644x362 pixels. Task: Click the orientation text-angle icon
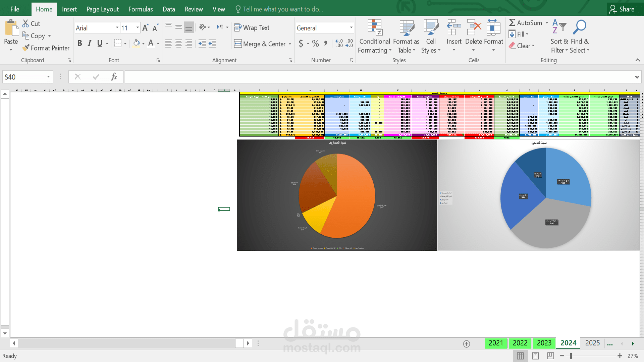pos(202,27)
